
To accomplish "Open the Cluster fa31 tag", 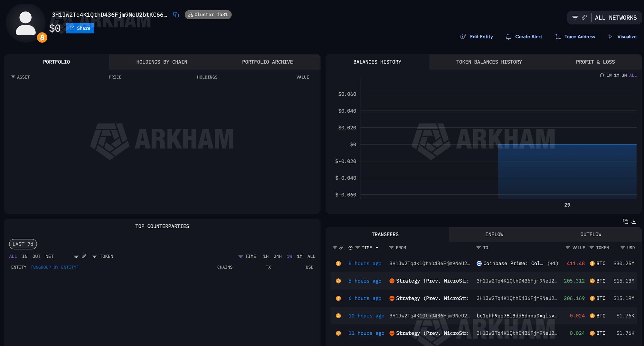I will click(208, 14).
